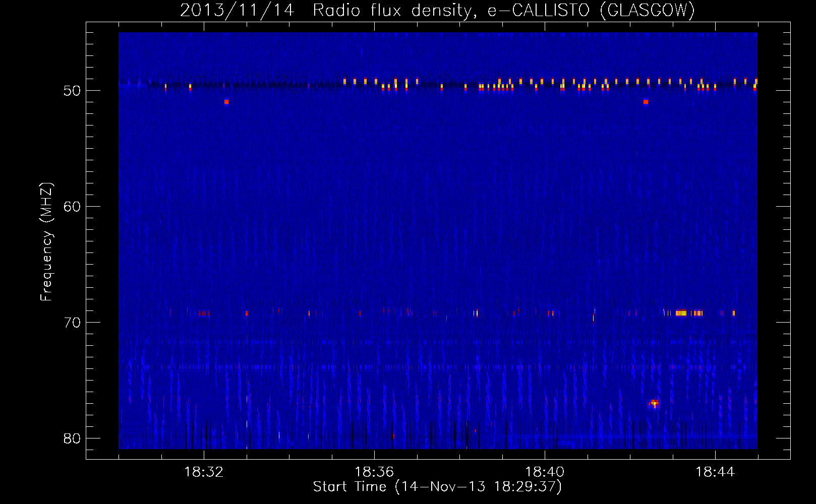Click the 80 frequency tick label
The height and width of the screenshot is (504, 816).
point(72,438)
